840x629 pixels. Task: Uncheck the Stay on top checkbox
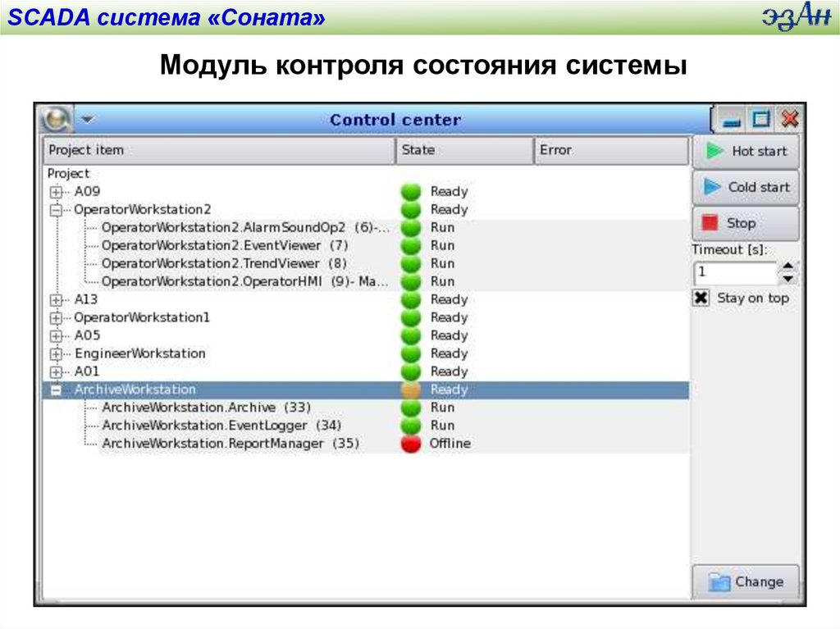[701, 299]
